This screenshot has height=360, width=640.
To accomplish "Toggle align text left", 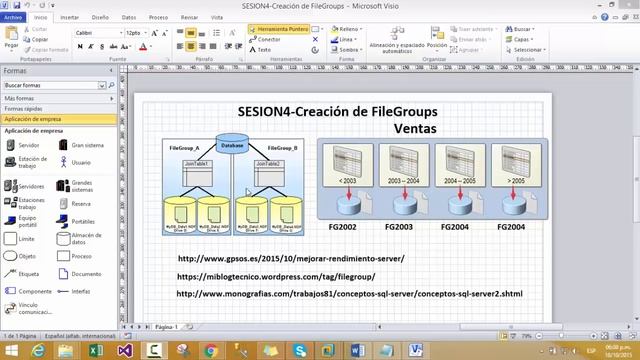I will 180,47.
